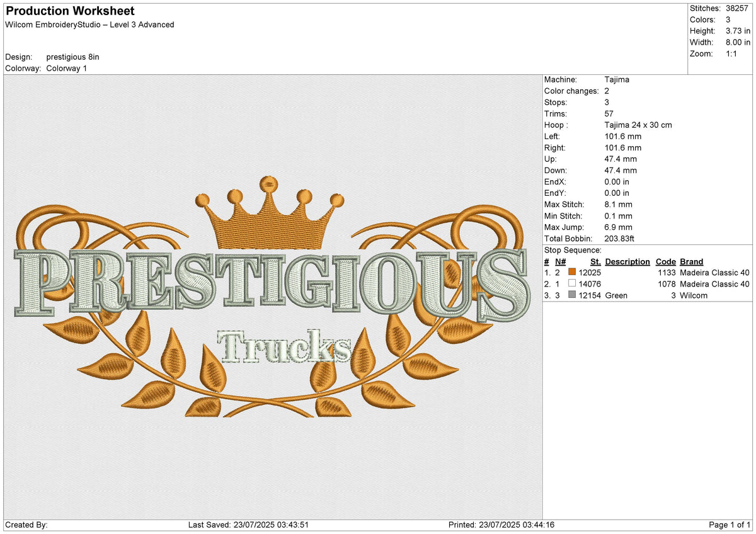This screenshot has width=756, height=534.
Task: Select the Machine value Tajima
Action: 617,79
